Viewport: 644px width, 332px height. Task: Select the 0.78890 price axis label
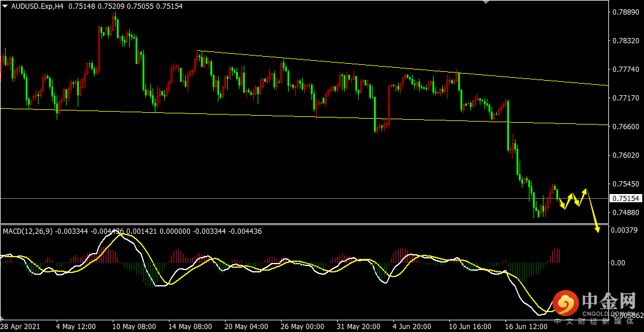(625, 12)
